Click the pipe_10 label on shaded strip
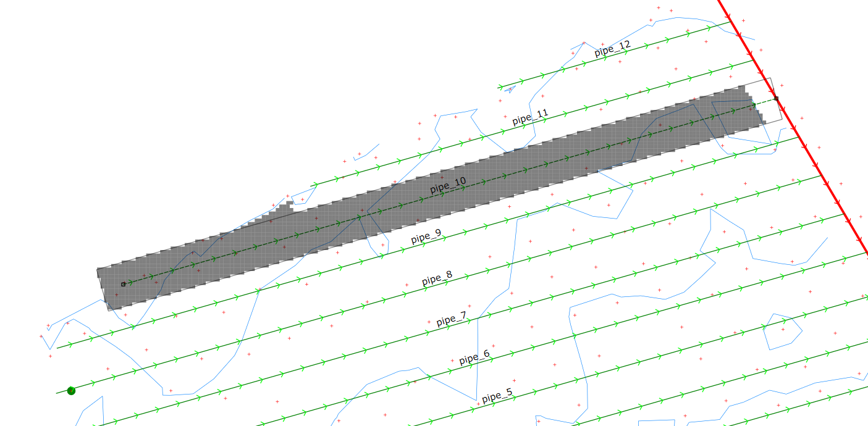The image size is (868, 426). point(448,185)
